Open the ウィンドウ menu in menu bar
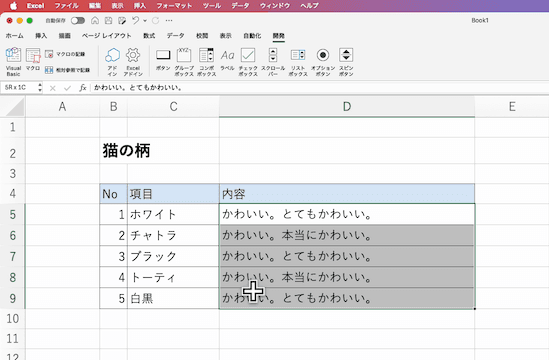Image resolution: width=549 pixels, height=360 pixels. point(275,6)
